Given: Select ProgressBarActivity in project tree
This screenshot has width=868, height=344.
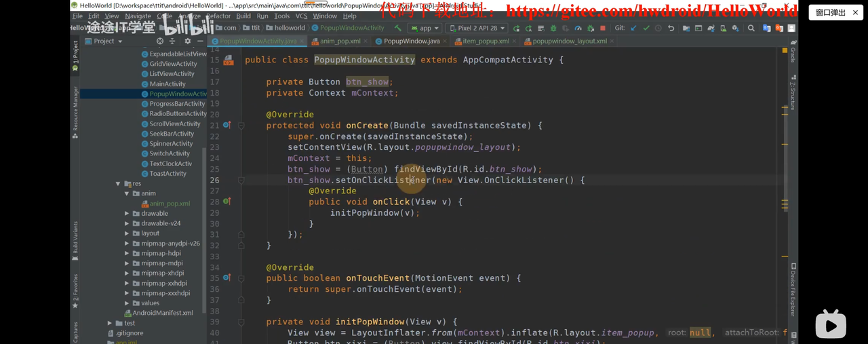Looking at the screenshot, I should coord(173,104).
